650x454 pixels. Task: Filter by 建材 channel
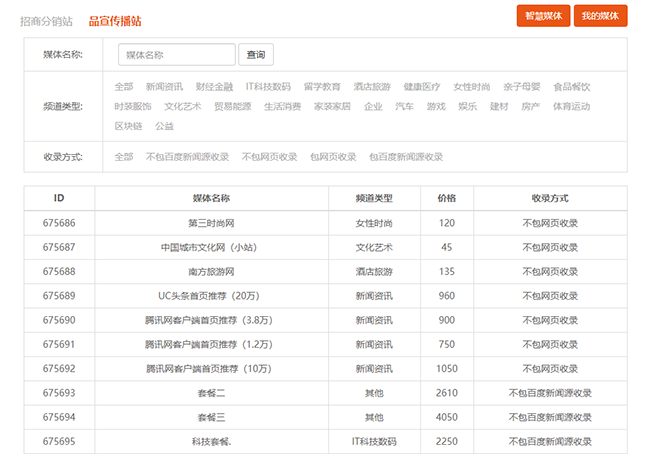[499, 107]
